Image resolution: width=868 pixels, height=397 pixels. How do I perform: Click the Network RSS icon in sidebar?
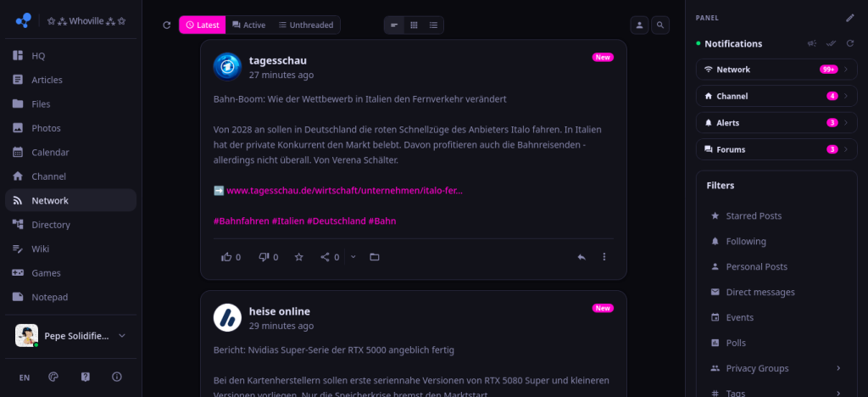18,200
